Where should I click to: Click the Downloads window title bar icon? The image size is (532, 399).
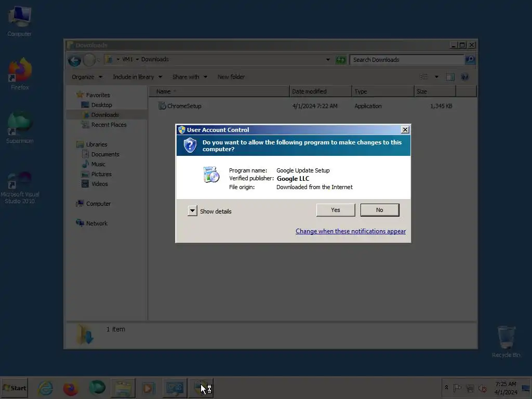[x=70, y=45]
